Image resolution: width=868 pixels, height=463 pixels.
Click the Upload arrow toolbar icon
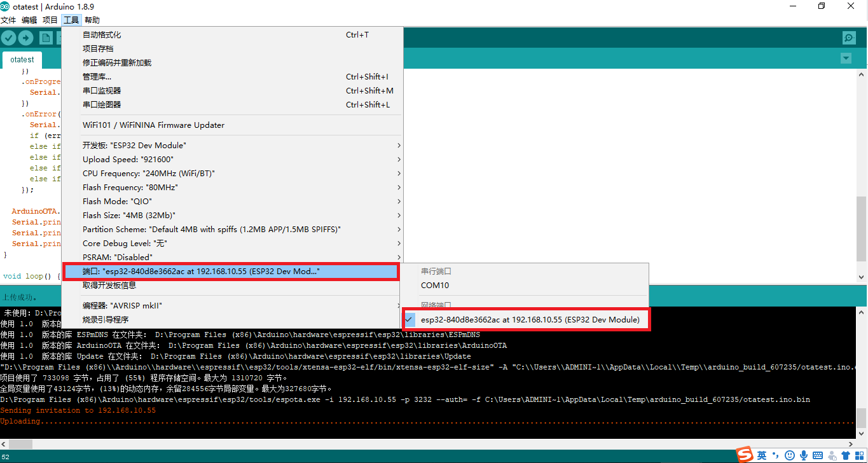tap(25, 38)
